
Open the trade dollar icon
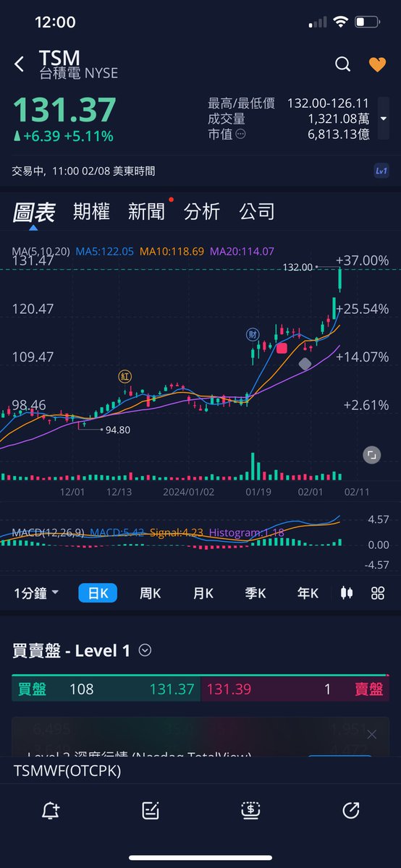[x=250, y=811]
